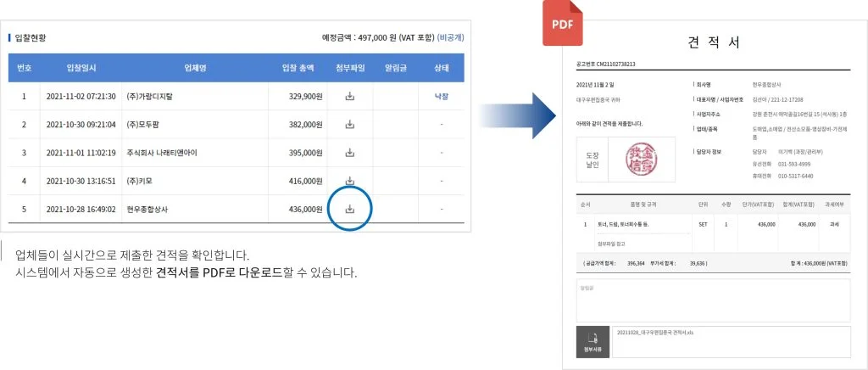Click bid time 2021-11-02 07:21:30
Image resolution: width=868 pixels, height=370 pixels.
click(x=81, y=97)
